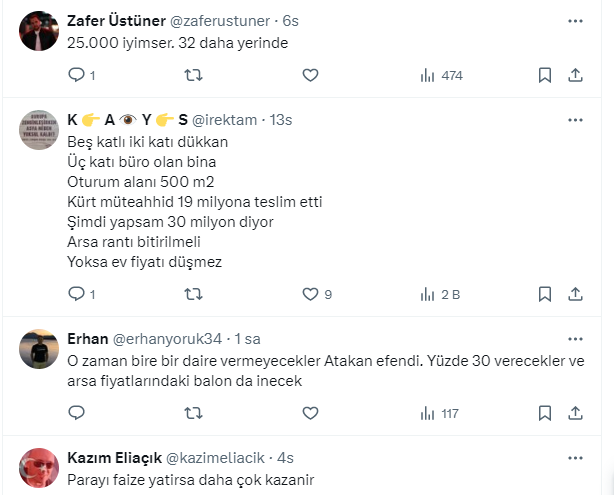Share the @irektam tweet
This screenshot has width=614, height=495.
click(x=575, y=294)
